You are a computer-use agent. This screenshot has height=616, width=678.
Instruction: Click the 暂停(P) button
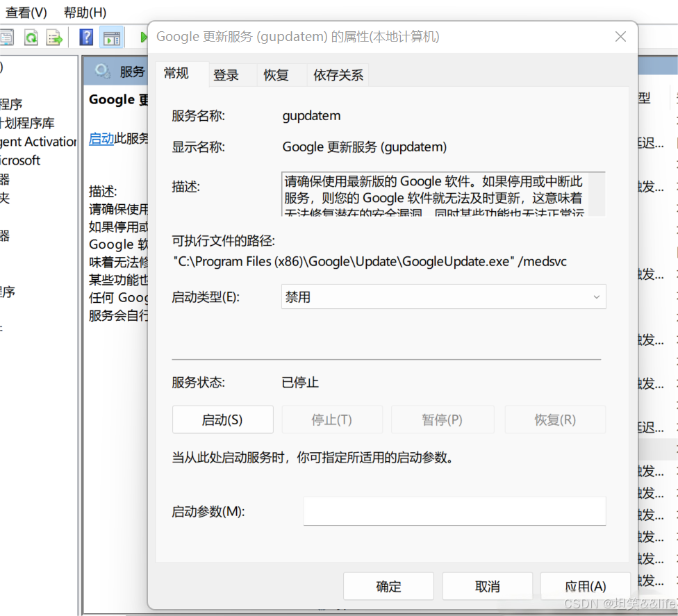443,419
